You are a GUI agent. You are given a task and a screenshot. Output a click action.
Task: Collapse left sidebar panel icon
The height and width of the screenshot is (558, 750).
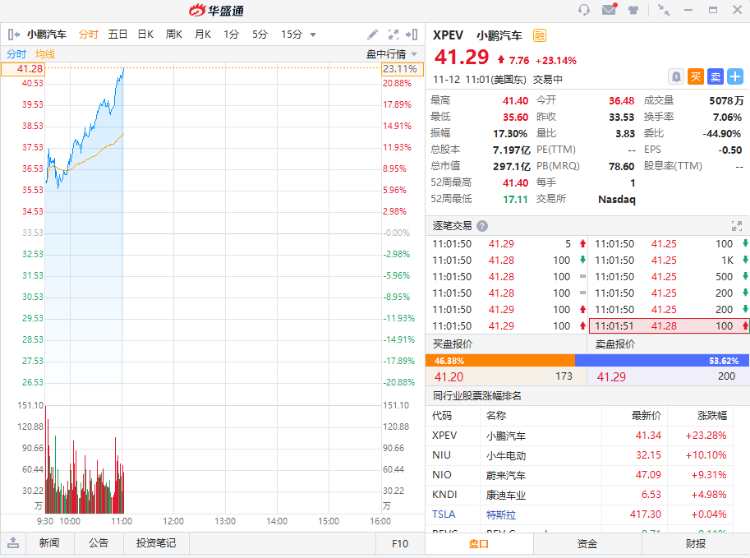[13, 34]
